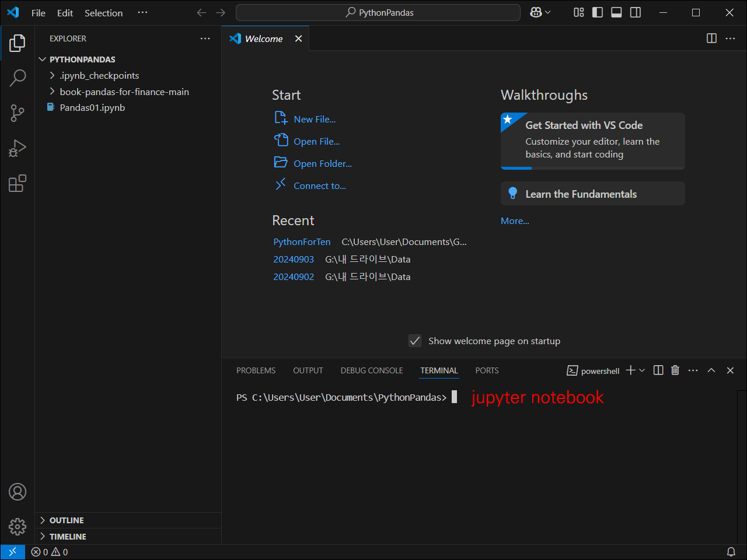747x560 pixels.
Task: Click the Open File... link
Action: 316,141
